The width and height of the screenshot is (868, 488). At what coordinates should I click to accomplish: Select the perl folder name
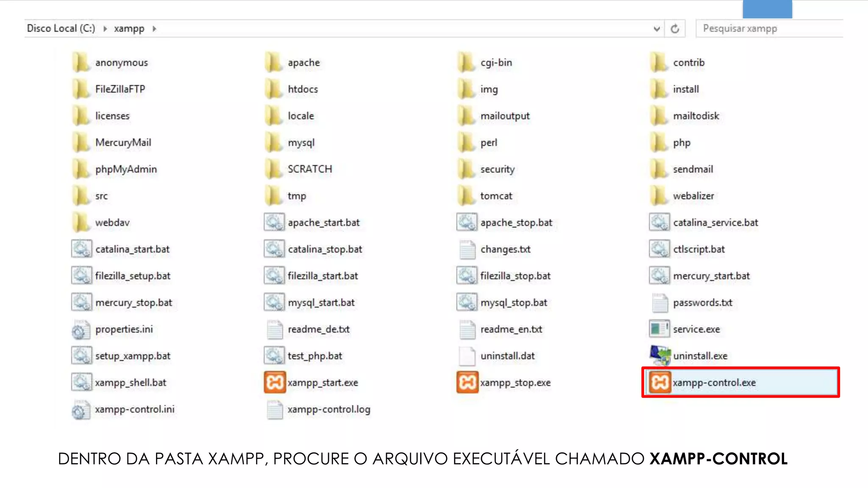pyautogui.click(x=489, y=143)
